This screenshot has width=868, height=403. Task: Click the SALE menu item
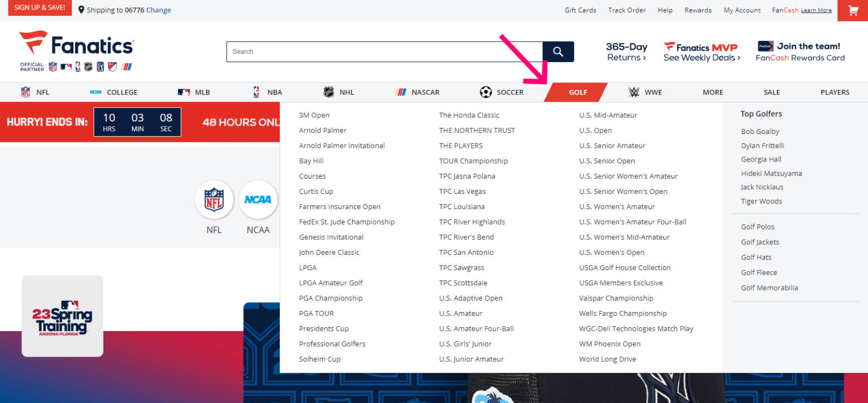click(x=772, y=92)
